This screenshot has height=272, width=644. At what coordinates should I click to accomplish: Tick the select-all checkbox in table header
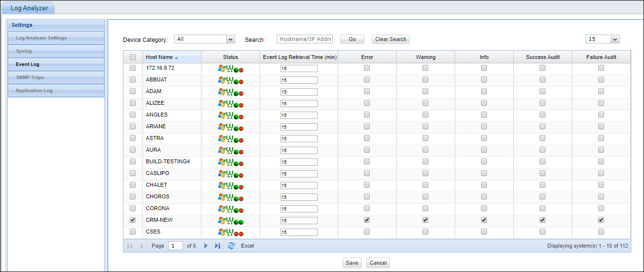tap(133, 57)
